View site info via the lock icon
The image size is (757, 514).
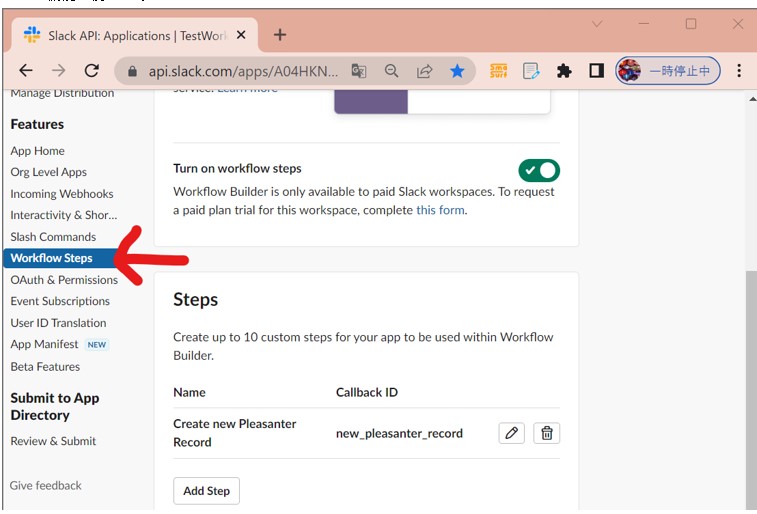pyautogui.click(x=132, y=71)
